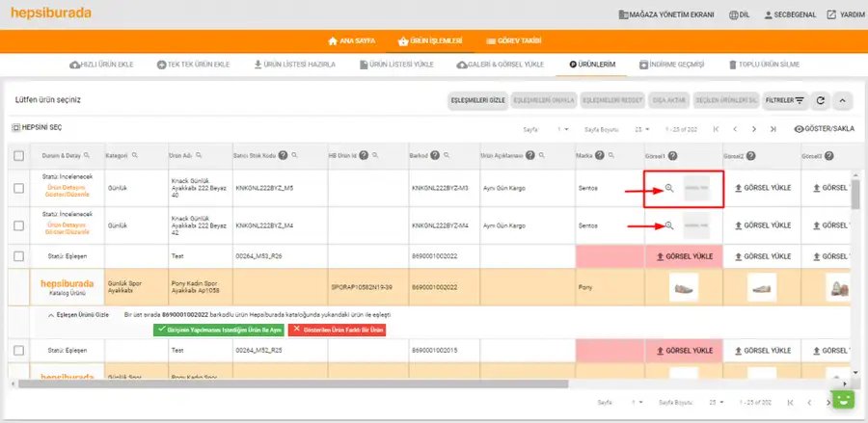Click the refresh icon beside Filtreler
Screen dimensions: 868x423
(x=821, y=100)
